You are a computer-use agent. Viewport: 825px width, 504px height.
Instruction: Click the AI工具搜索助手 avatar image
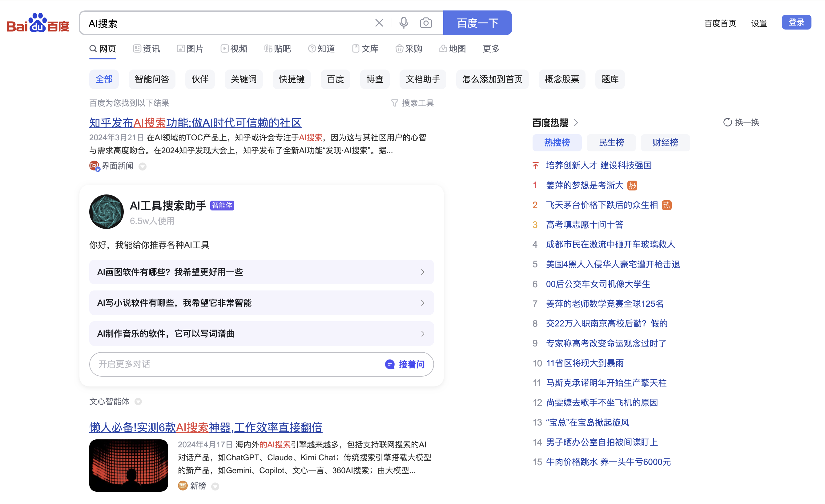[107, 211]
